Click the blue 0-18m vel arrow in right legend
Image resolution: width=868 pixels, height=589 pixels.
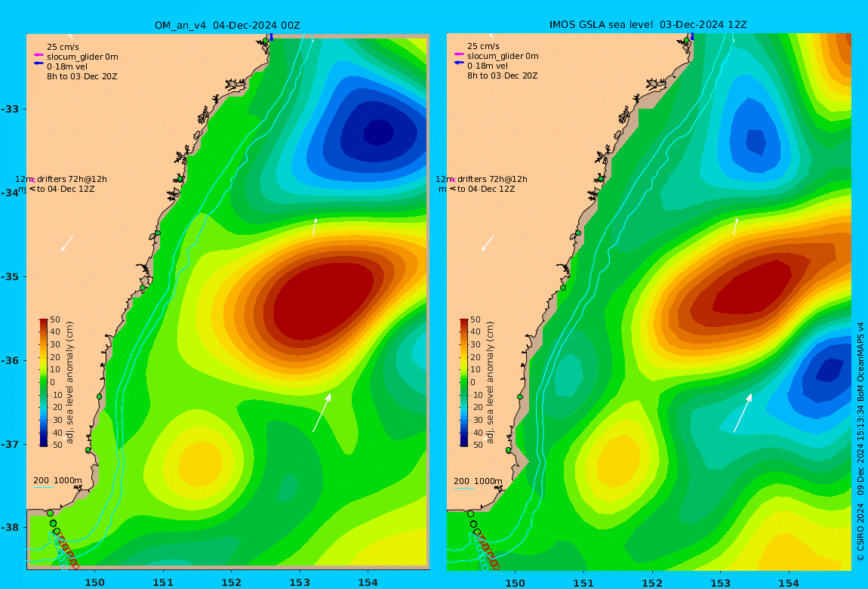click(459, 63)
